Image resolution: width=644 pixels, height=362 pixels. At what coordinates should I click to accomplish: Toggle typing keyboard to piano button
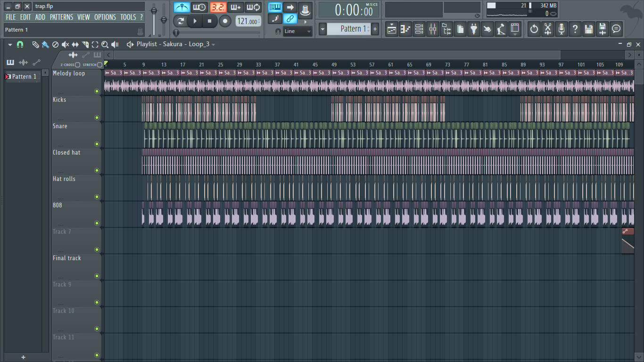pyautogui.click(x=275, y=7)
